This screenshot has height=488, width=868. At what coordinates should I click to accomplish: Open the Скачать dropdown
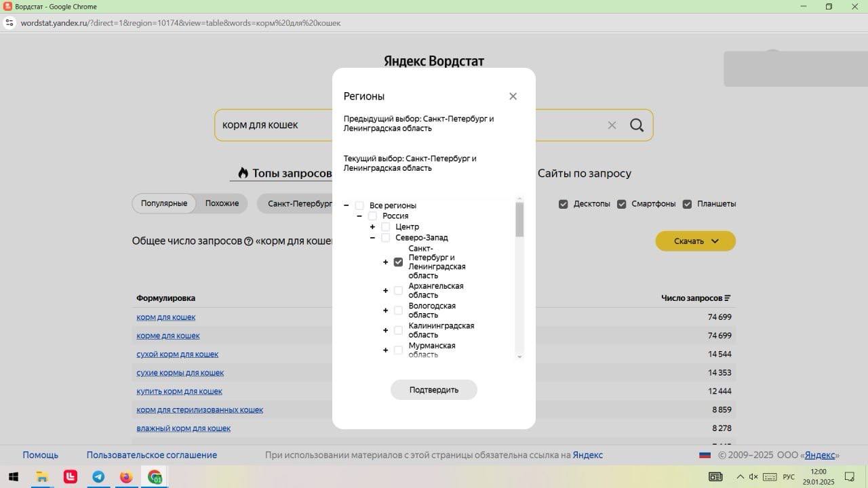click(695, 241)
